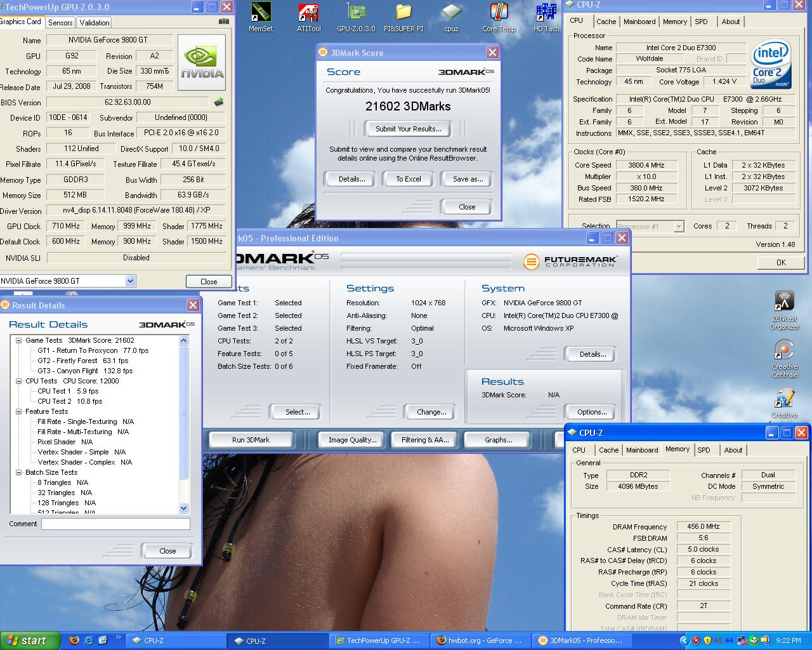Close the 3DMark Score dialog via Close button
Screen dimensions: 812x650
pyautogui.click(x=467, y=207)
